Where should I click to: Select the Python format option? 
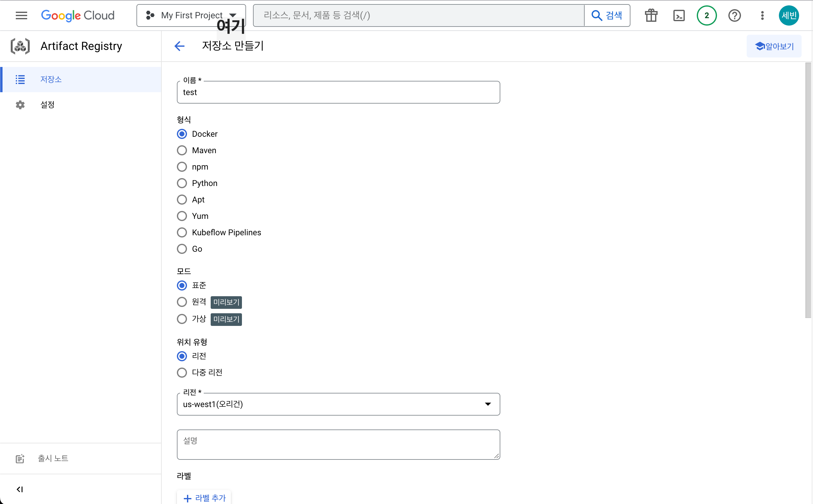[182, 183]
